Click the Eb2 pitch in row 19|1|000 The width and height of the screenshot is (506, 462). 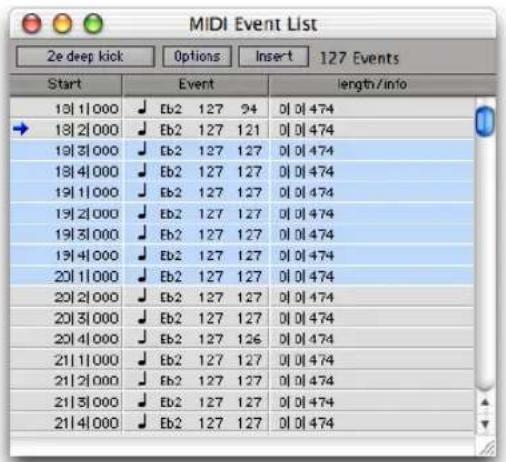(x=171, y=193)
